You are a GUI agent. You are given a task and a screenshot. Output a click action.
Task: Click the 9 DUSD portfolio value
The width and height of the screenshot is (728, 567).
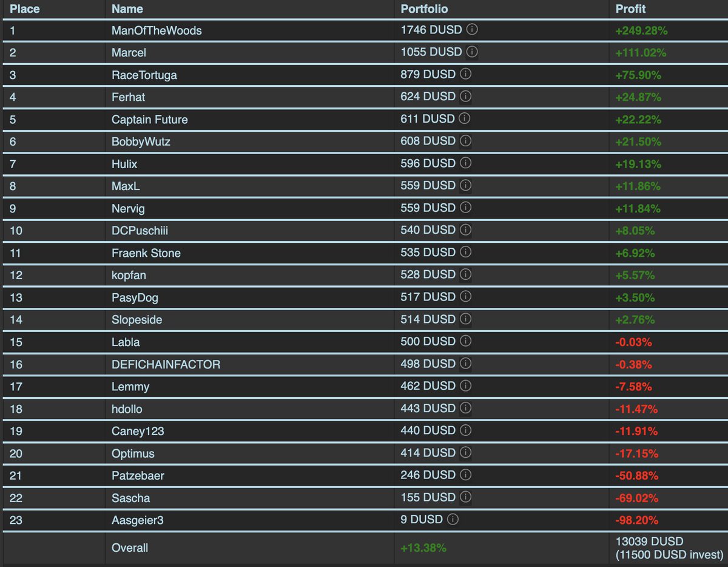[x=422, y=519]
